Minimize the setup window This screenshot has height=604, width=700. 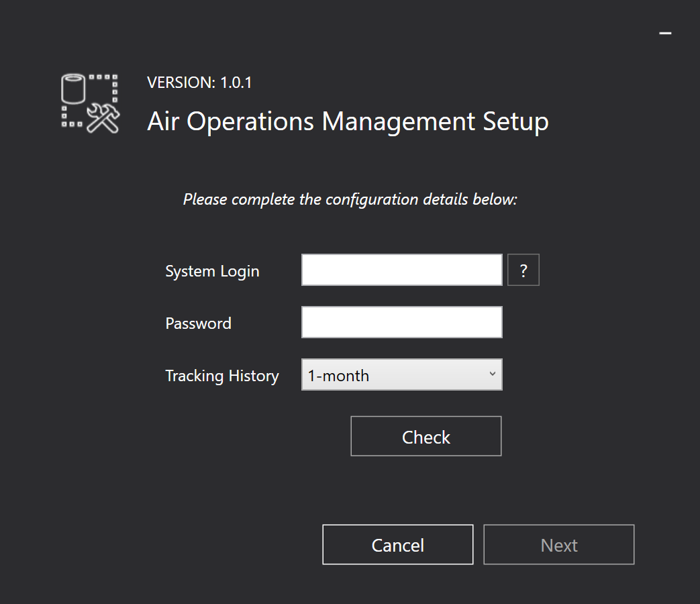[x=665, y=32]
